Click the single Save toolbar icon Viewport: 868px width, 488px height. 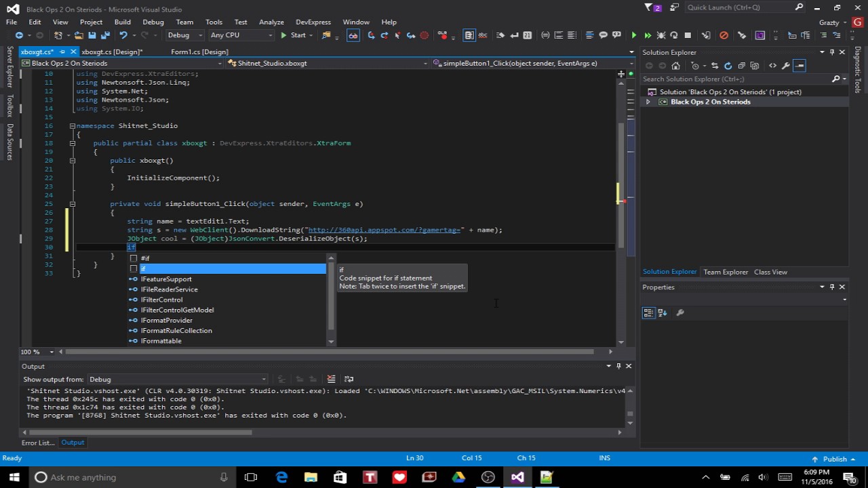click(x=92, y=35)
